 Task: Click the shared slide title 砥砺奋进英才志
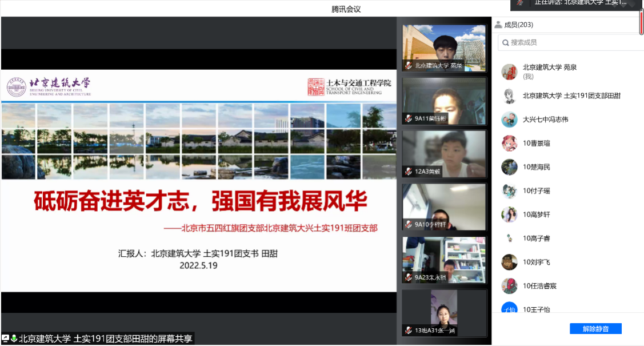point(200,201)
